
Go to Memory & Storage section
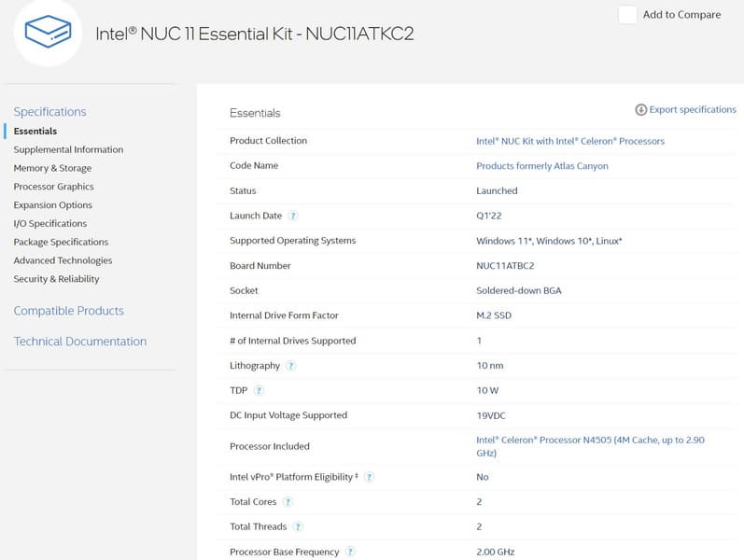(x=52, y=168)
